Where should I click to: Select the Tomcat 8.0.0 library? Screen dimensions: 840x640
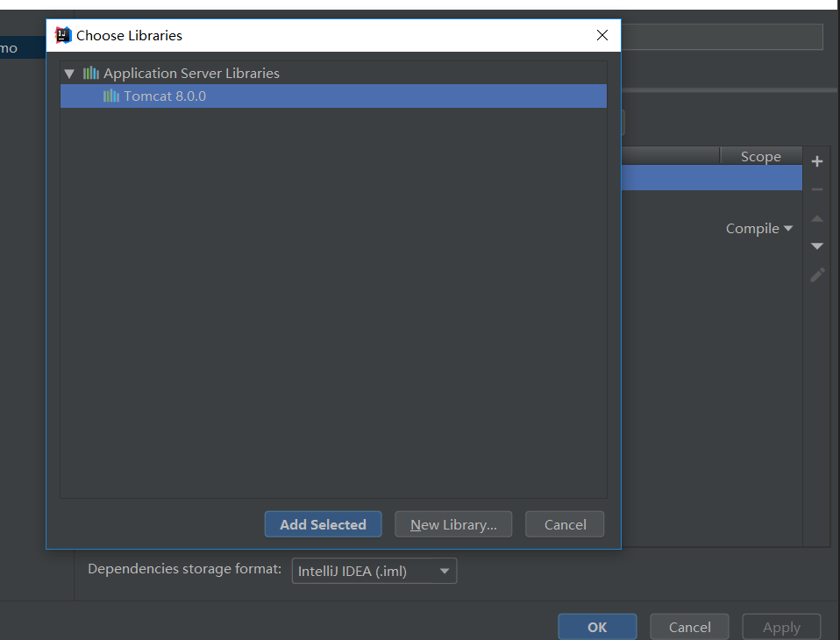coord(333,96)
